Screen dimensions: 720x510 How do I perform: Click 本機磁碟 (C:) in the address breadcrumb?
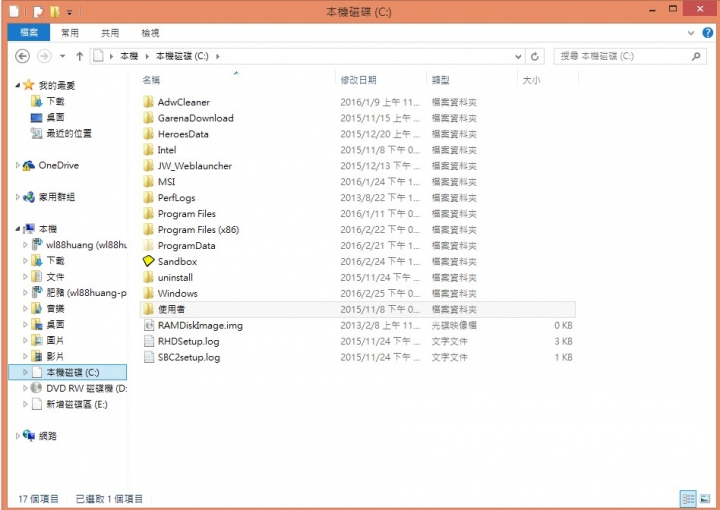pos(182,56)
